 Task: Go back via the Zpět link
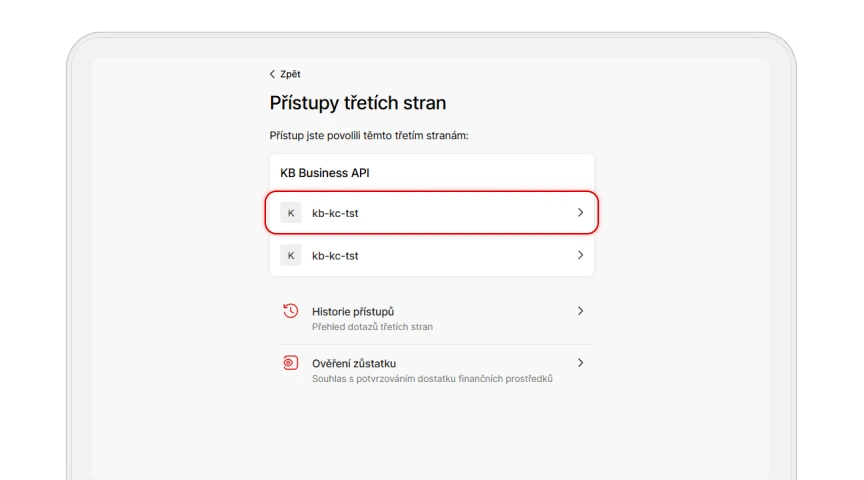[x=285, y=74]
